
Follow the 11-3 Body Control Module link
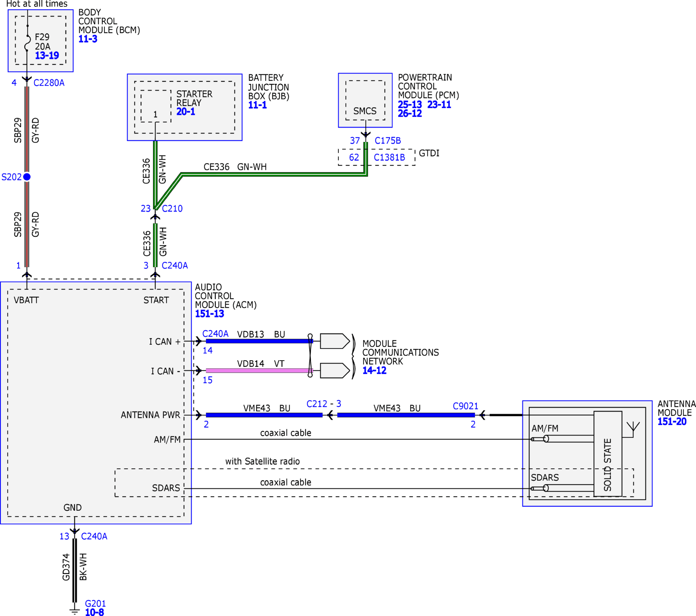(88, 39)
